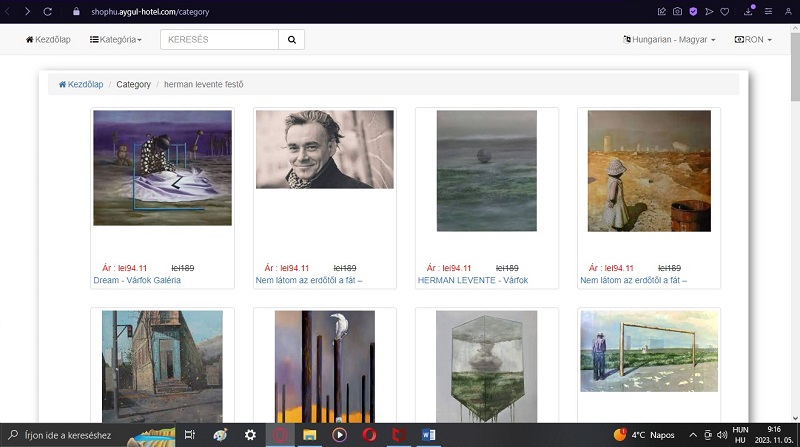The width and height of the screenshot is (800, 447).
Task: Expand the RON currency dropdown
Action: coord(753,39)
